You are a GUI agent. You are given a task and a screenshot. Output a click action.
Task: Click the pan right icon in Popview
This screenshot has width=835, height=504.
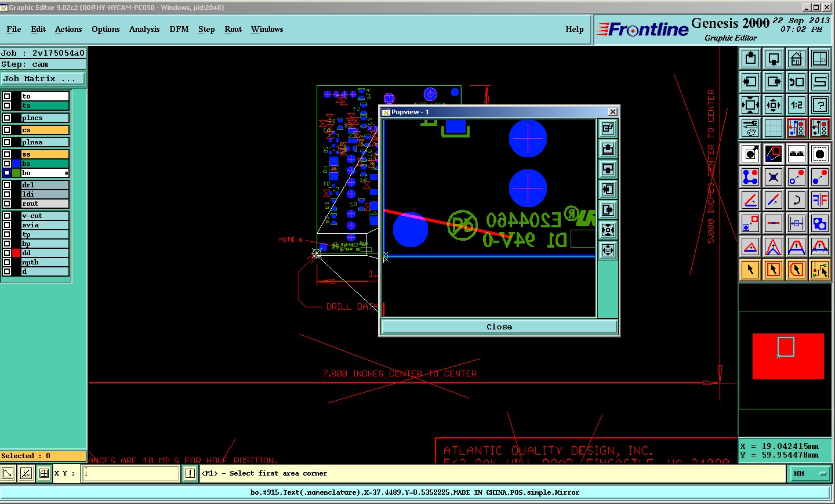click(608, 210)
